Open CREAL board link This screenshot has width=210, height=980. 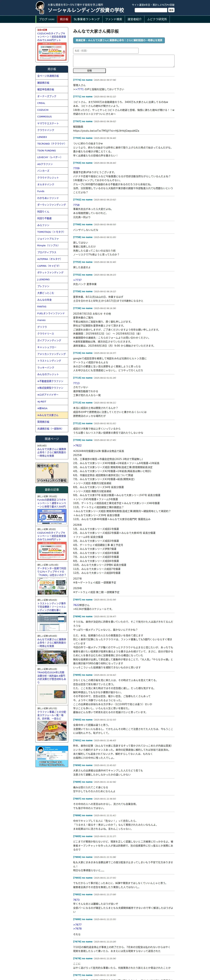click(x=52, y=103)
